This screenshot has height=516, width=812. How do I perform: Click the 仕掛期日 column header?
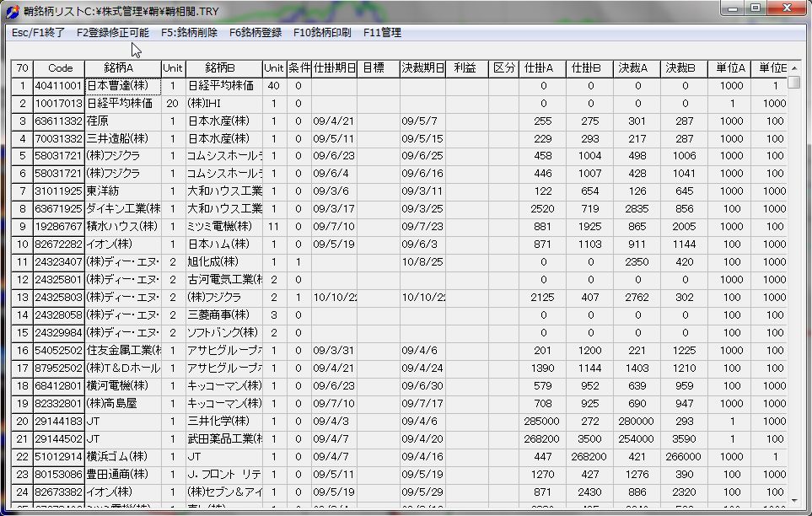[x=334, y=68]
